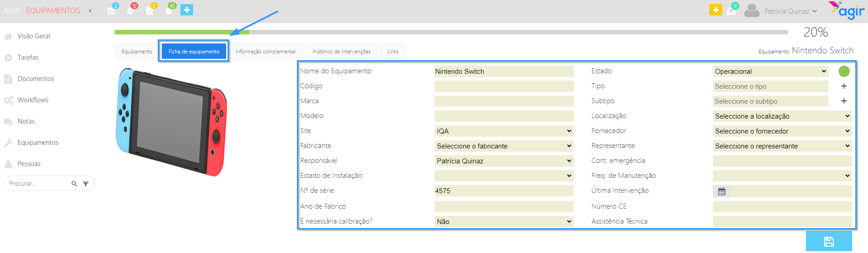Click the EQUIPAMENTOS header title
Image resolution: width=868 pixels, height=253 pixels.
pos(53,10)
